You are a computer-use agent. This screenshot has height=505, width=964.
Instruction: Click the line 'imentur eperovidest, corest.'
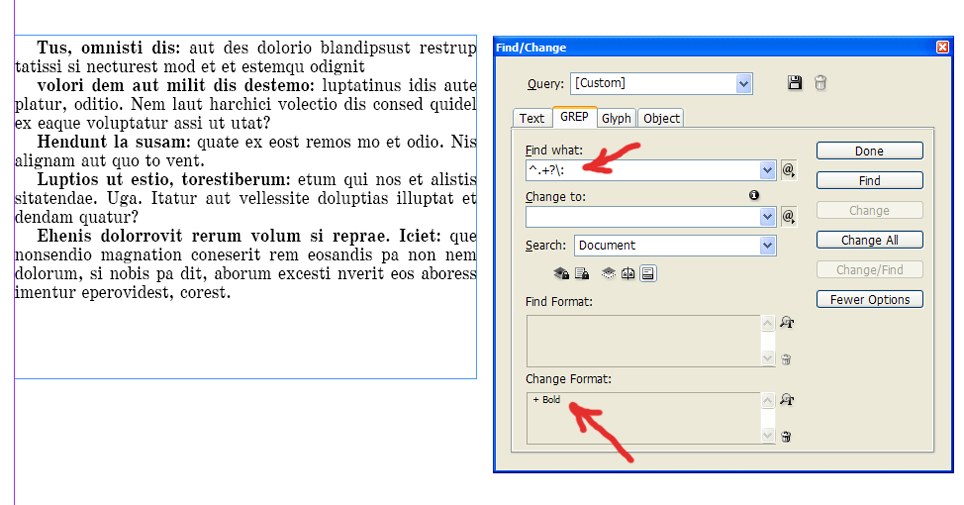123,293
